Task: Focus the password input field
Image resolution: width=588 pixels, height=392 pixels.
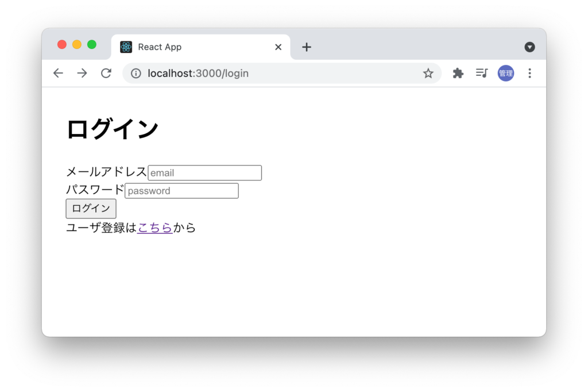Action: pyautogui.click(x=181, y=191)
